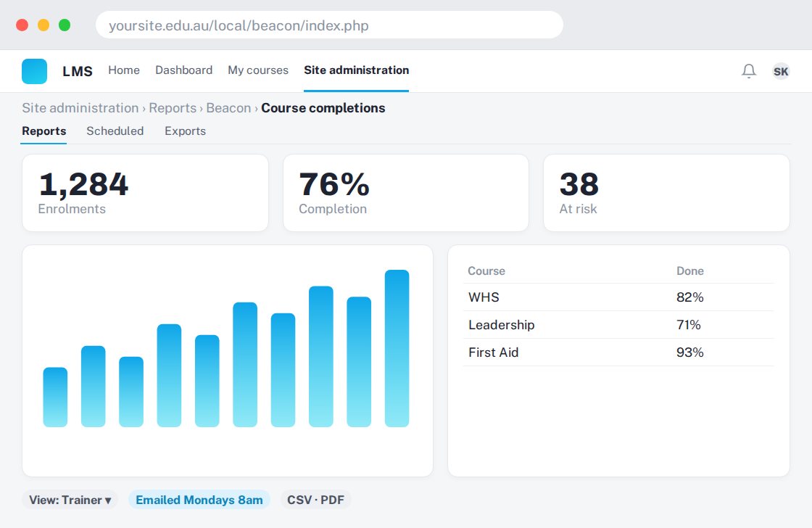Click the green window maximize button

[65, 25]
